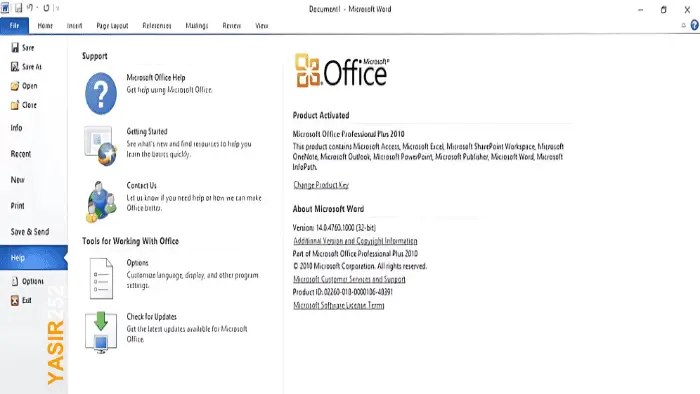Choose Save As in the backstage menu
Viewport: 700px width, 394px height.
pos(26,67)
